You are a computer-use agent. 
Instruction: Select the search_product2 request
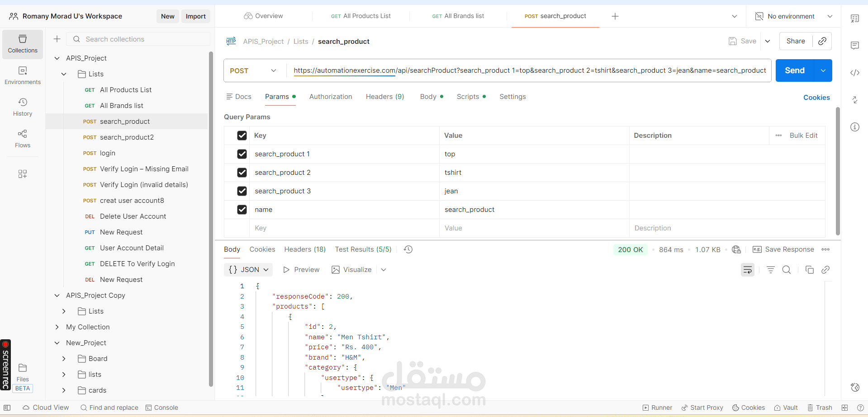tap(127, 137)
